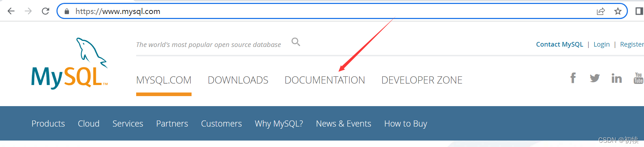Open the browser side panel icon
The width and height of the screenshot is (644, 147).
(639, 11)
